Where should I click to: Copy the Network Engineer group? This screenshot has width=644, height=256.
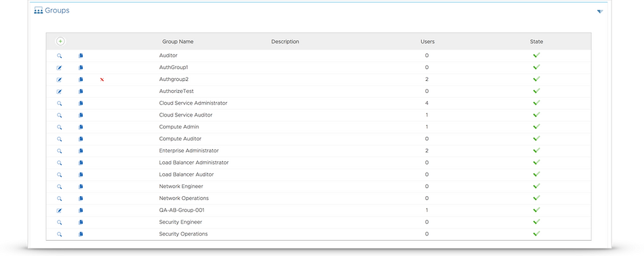point(81,187)
